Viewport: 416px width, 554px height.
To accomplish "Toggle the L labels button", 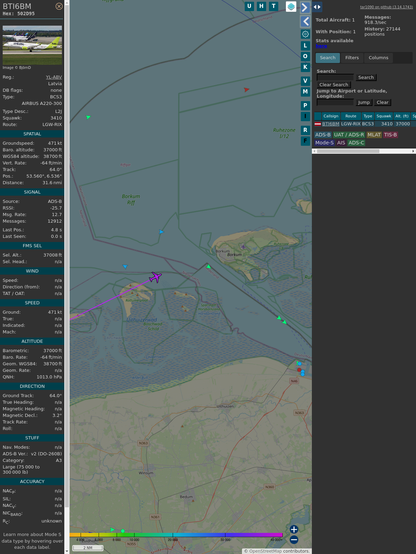I will pos(305,46).
